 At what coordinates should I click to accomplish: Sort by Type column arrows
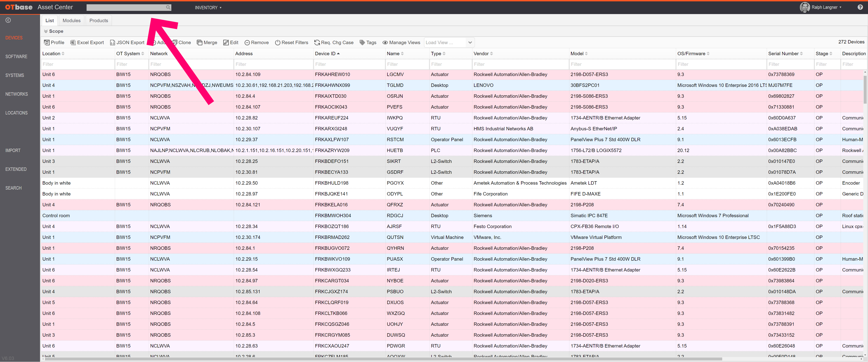(x=444, y=54)
